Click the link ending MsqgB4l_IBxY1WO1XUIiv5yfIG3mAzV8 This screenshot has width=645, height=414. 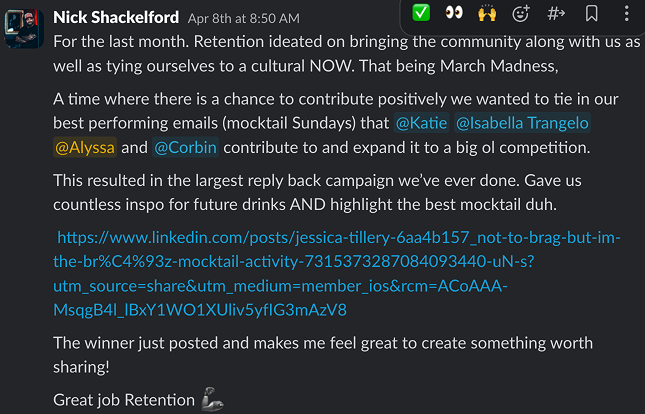click(x=200, y=309)
